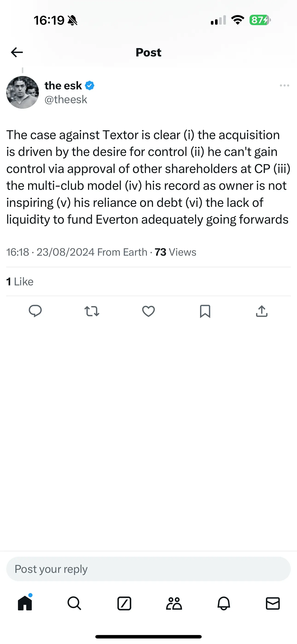Open the esk display name

tap(63, 85)
